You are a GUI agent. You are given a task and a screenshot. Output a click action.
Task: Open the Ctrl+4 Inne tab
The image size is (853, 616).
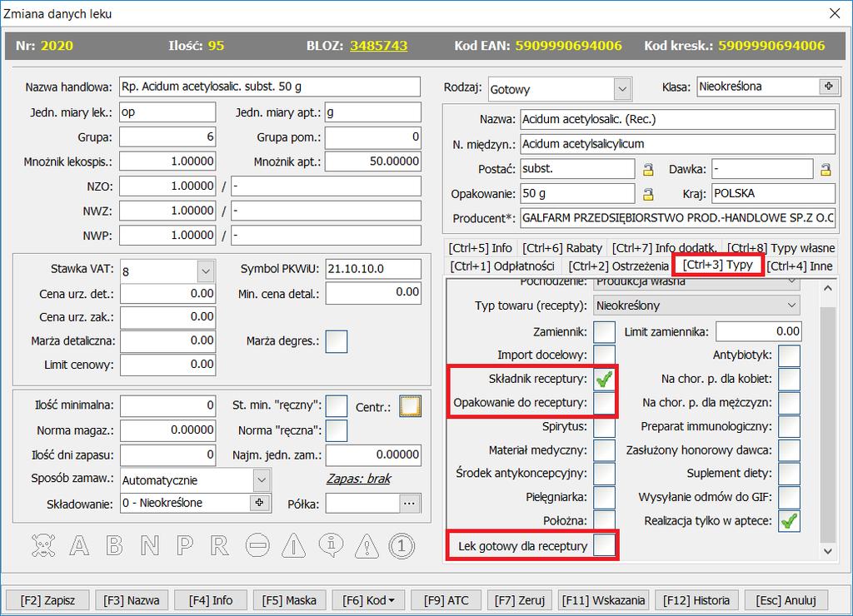pos(799,266)
